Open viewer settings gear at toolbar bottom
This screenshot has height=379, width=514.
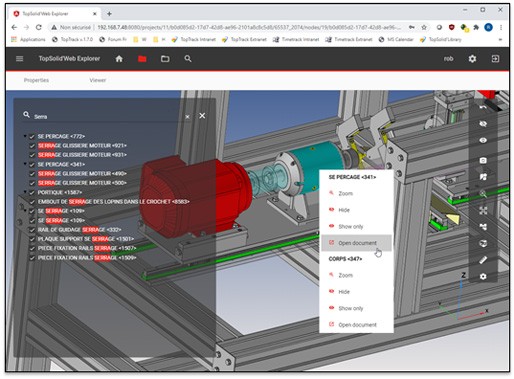tap(483, 276)
